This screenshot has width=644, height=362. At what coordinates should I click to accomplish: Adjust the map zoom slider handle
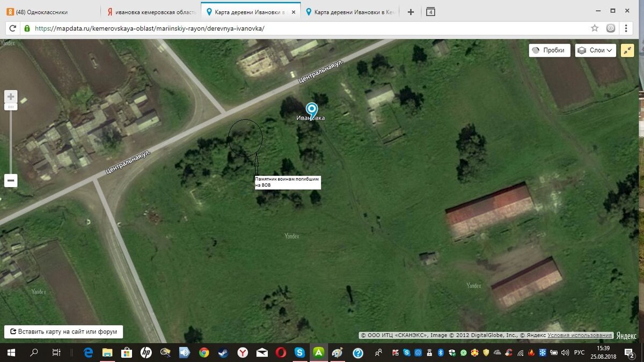tap(11, 107)
